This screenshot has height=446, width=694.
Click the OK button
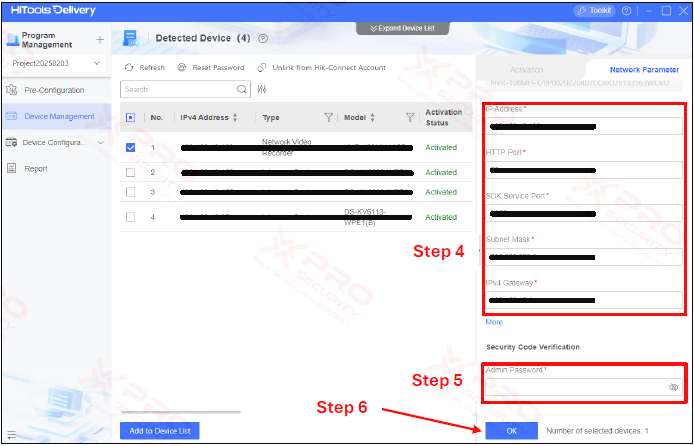pos(512,431)
